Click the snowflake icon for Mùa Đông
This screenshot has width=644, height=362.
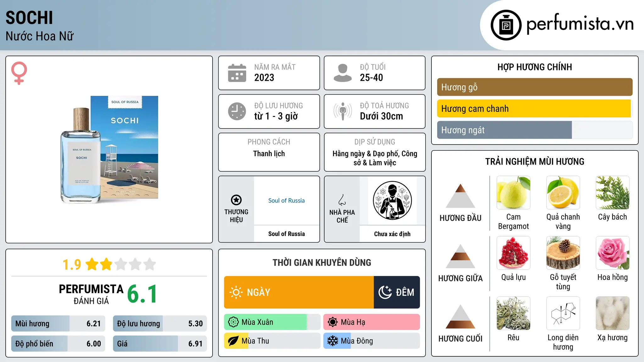pos(333,341)
